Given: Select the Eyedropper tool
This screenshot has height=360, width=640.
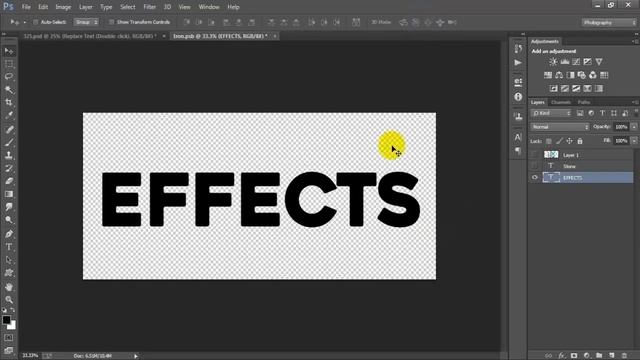Looking at the screenshot, I should pos(9,115).
